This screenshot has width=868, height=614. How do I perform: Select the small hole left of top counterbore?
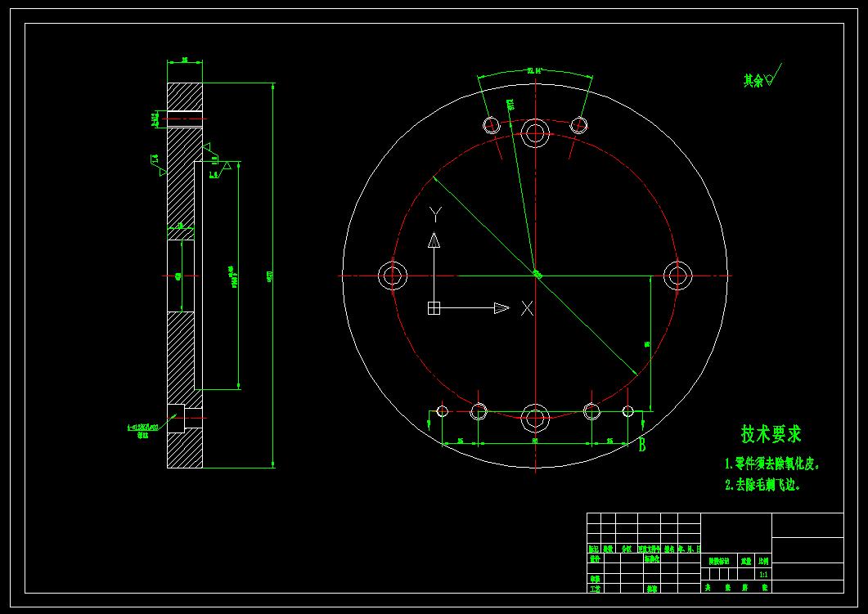491,125
